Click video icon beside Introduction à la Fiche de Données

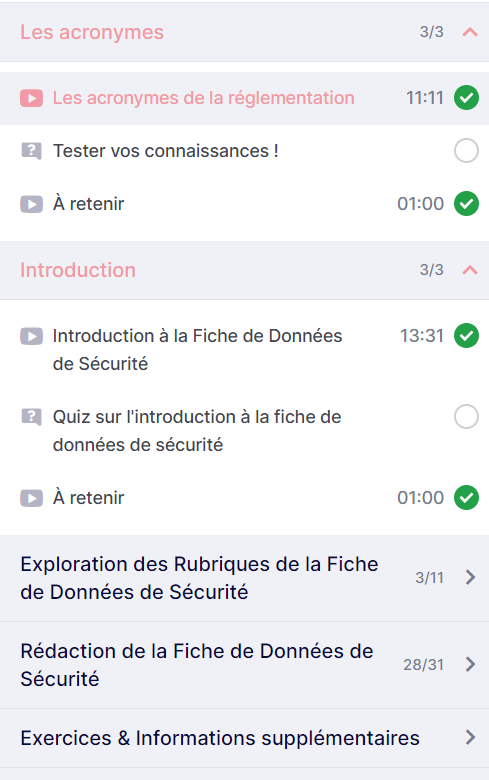click(31, 336)
